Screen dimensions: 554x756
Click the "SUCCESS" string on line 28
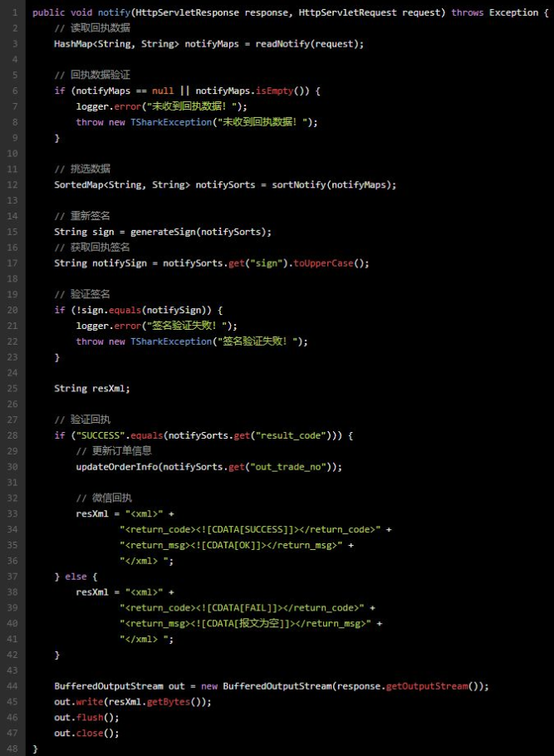pos(101,435)
